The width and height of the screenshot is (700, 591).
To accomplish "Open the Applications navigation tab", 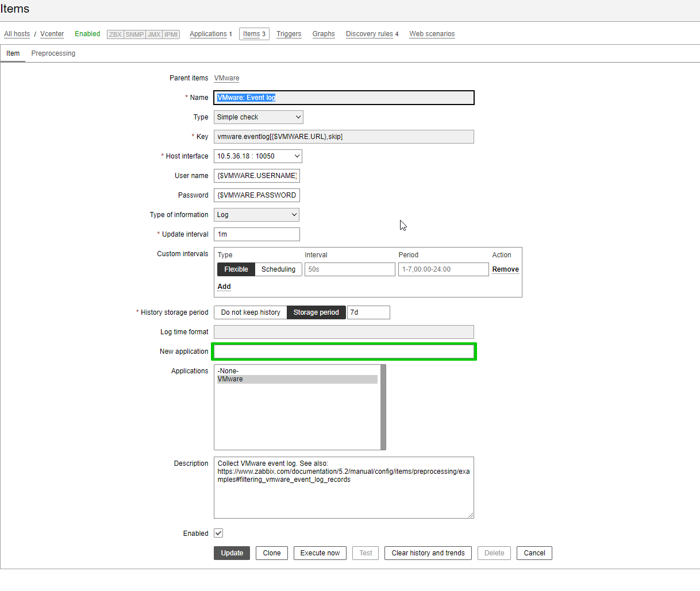I will pyautogui.click(x=208, y=34).
